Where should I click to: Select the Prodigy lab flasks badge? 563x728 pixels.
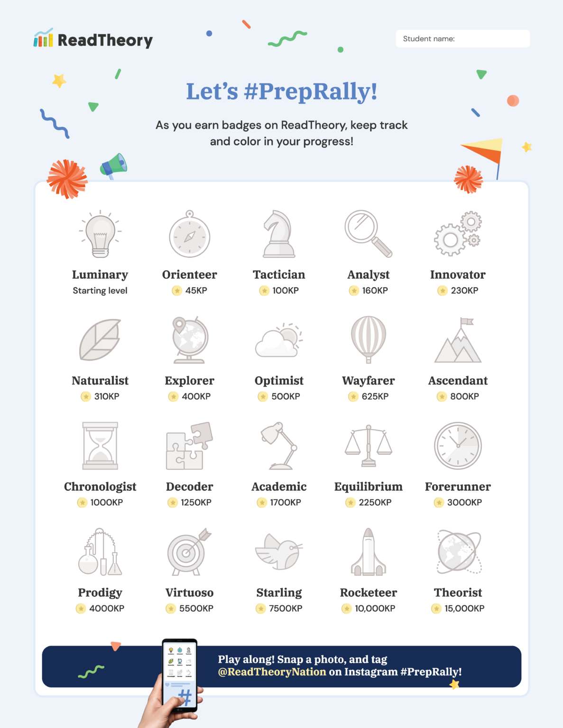[100, 552]
